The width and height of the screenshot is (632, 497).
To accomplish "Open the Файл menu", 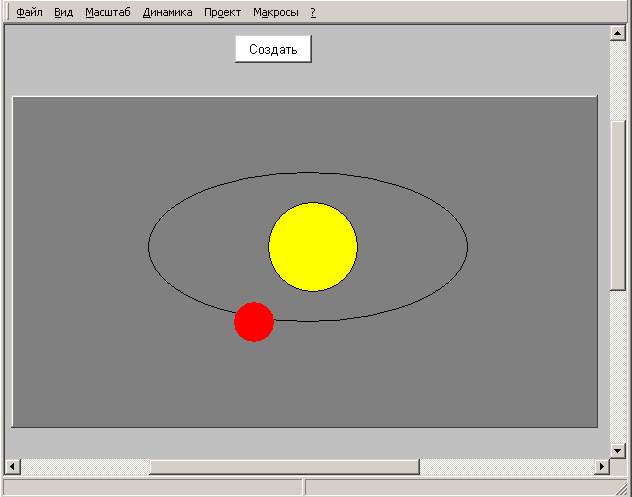I will point(29,12).
